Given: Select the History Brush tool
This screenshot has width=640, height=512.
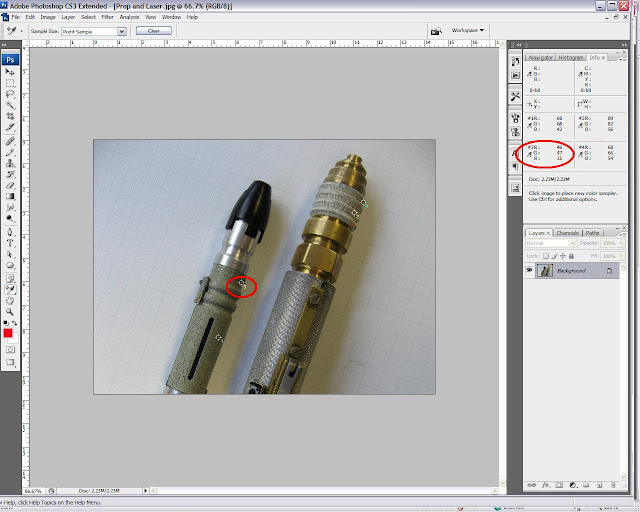Looking at the screenshot, I should coord(10,174).
